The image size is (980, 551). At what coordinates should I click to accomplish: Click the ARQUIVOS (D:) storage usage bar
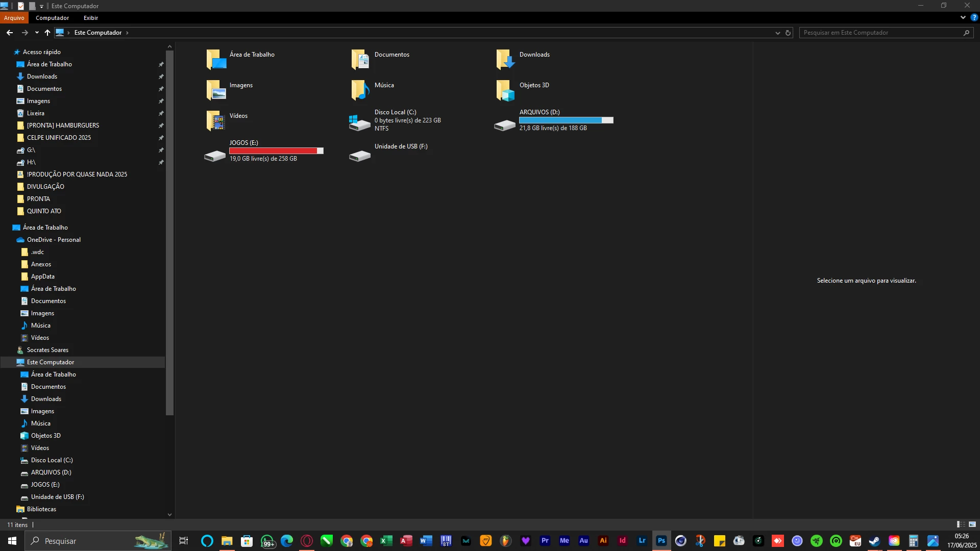[x=566, y=120]
